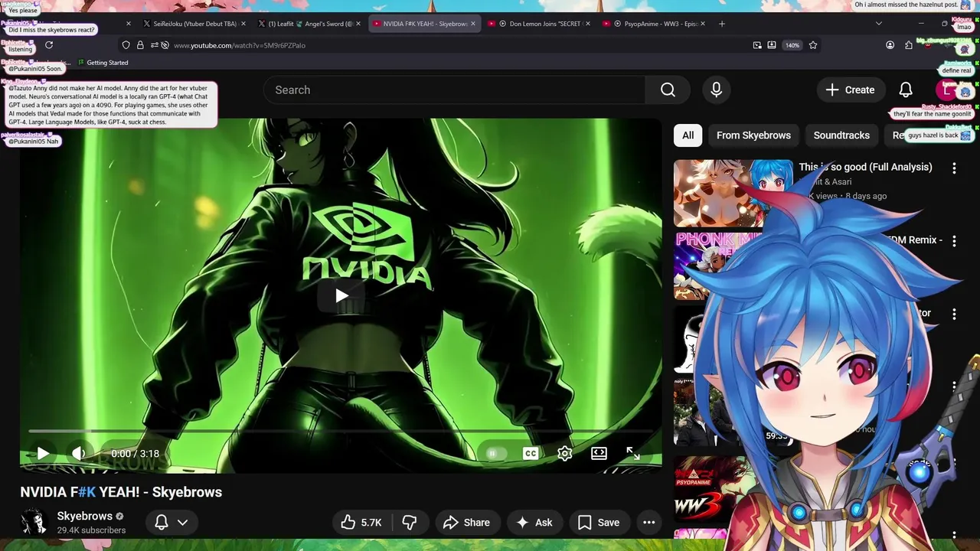980x551 pixels.
Task: Toggle closed captions with the CC button
Action: pyautogui.click(x=530, y=454)
